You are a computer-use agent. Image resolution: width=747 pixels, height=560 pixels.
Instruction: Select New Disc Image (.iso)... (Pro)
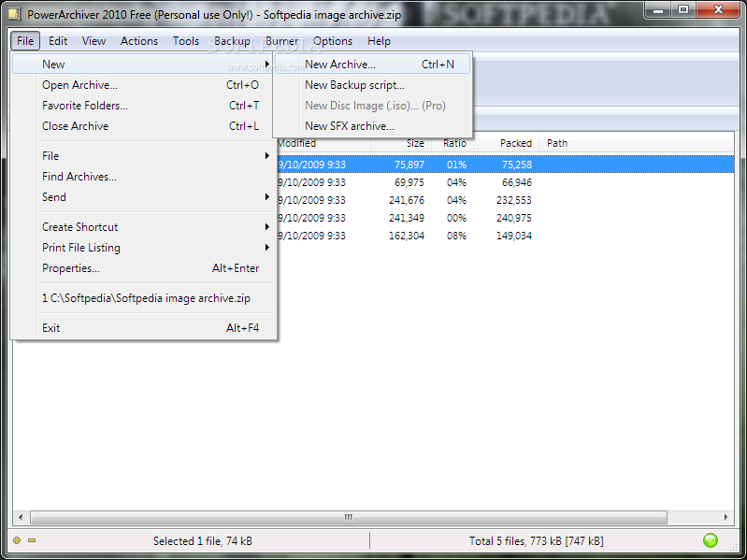pos(372,106)
